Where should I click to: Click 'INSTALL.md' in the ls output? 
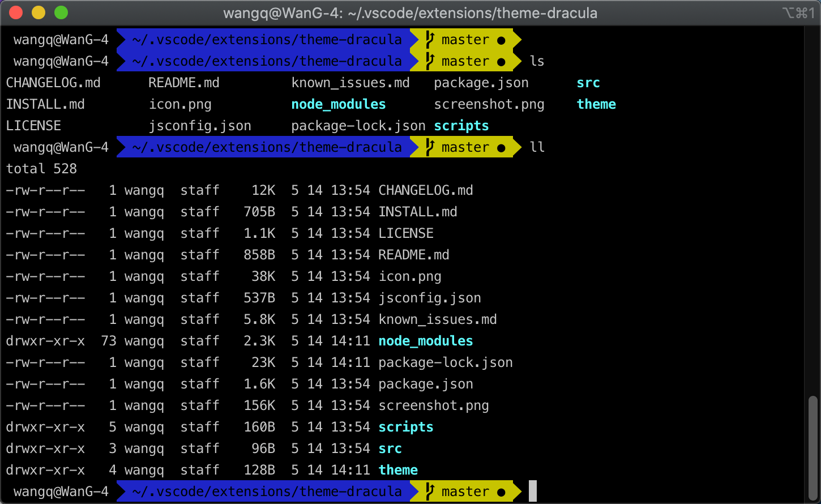pos(45,104)
